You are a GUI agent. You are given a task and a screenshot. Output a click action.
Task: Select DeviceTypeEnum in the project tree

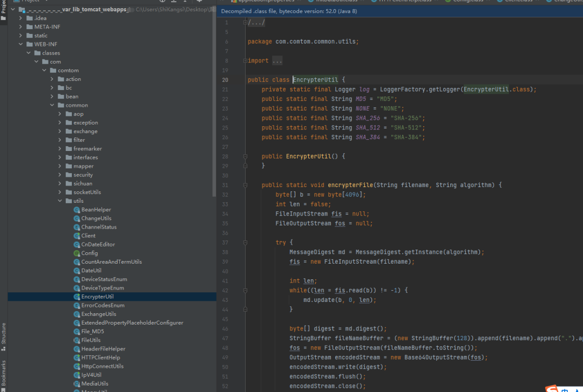point(103,288)
